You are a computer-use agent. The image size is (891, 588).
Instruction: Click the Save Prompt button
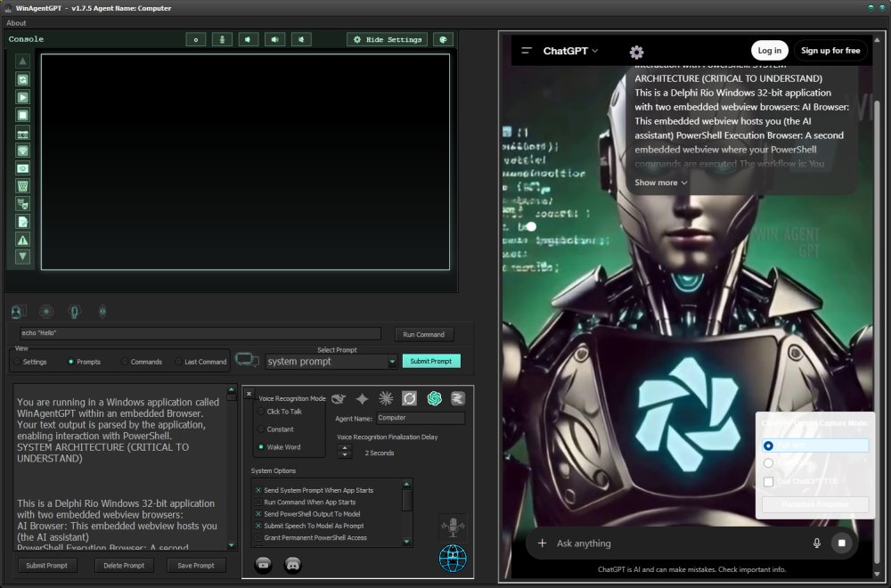(x=196, y=565)
